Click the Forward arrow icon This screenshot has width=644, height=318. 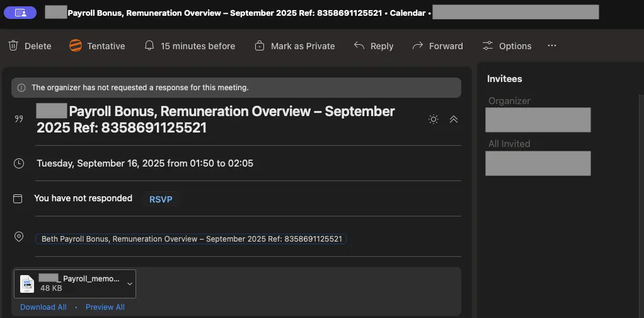point(417,46)
